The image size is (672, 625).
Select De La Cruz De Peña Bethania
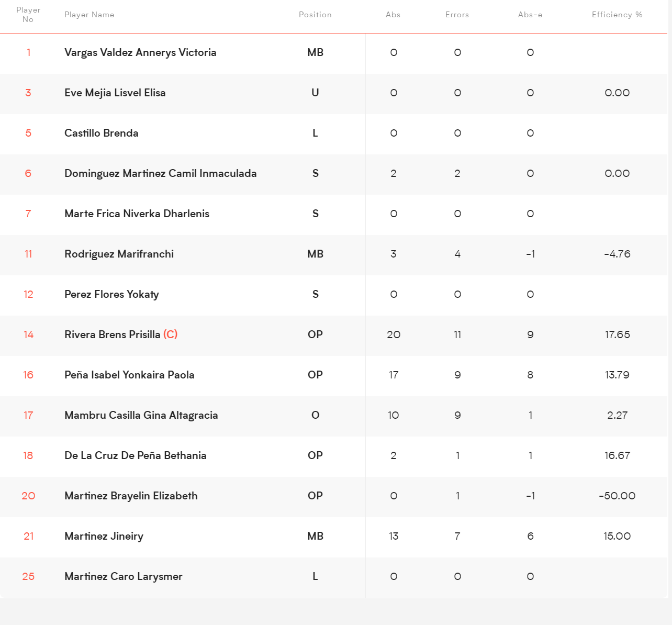(x=136, y=455)
